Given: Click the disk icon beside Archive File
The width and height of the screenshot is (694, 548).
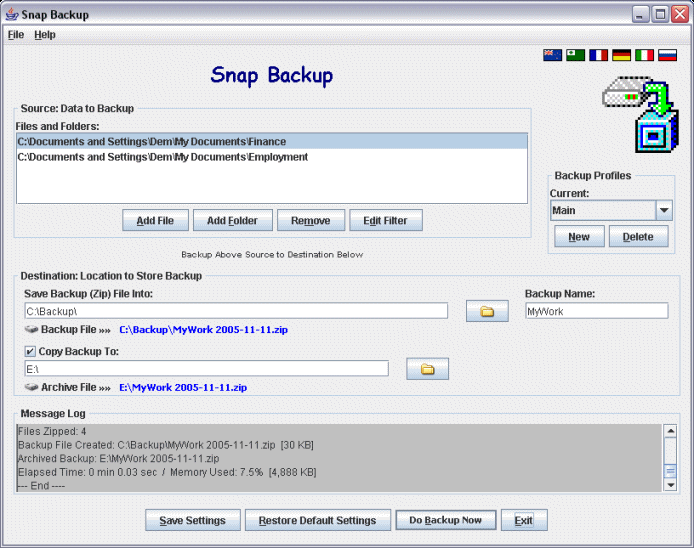Looking at the screenshot, I should (x=31, y=387).
